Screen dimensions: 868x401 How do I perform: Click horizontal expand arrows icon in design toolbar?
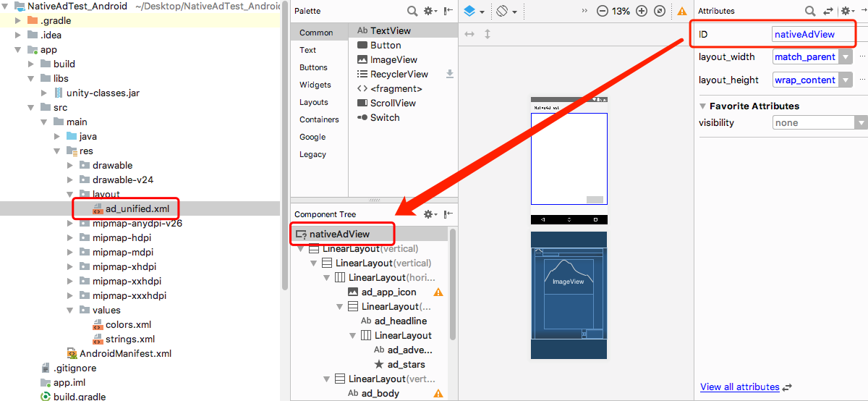tap(470, 34)
